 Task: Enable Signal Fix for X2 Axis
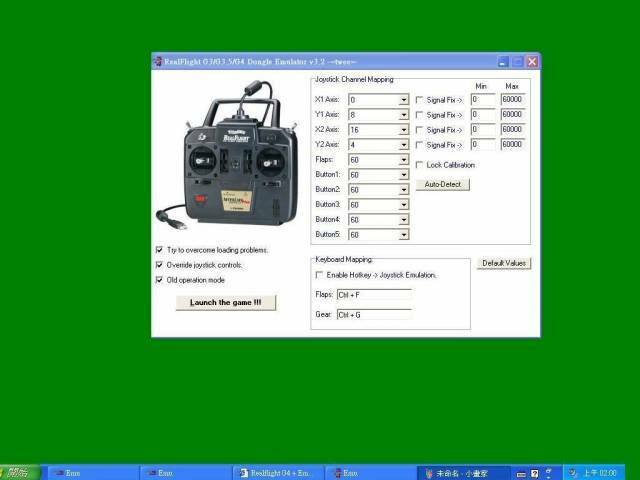point(419,130)
